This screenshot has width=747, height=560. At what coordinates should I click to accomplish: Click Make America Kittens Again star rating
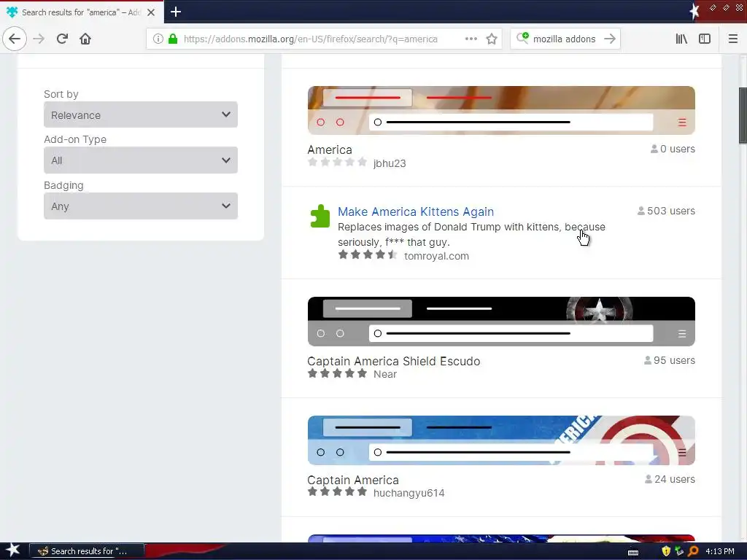(368, 254)
